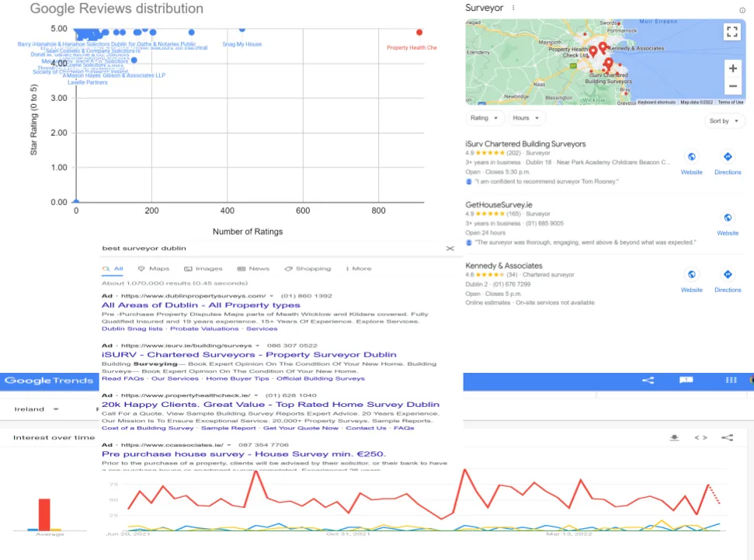Screen dimensions: 754x560
Task: Click the Sample Report sitelink
Action: (228, 428)
